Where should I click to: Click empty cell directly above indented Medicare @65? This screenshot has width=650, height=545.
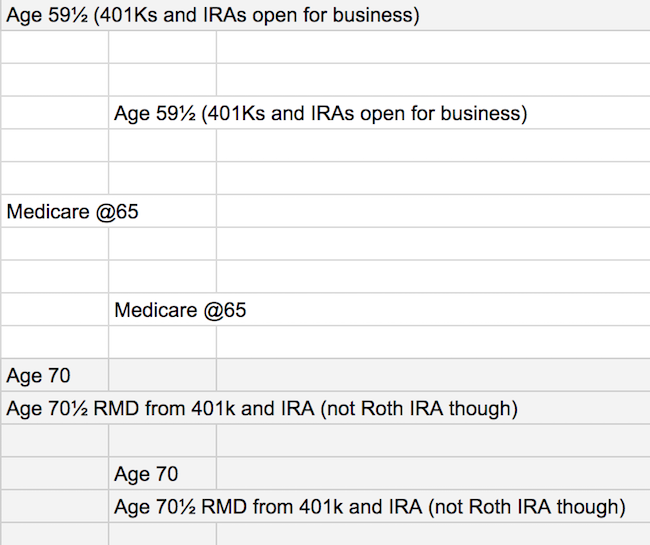click(x=162, y=276)
